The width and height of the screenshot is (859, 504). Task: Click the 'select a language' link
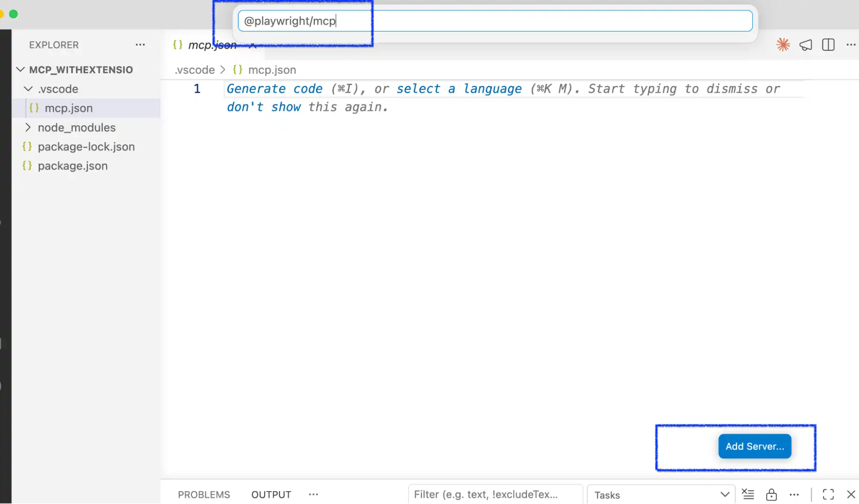point(459,89)
